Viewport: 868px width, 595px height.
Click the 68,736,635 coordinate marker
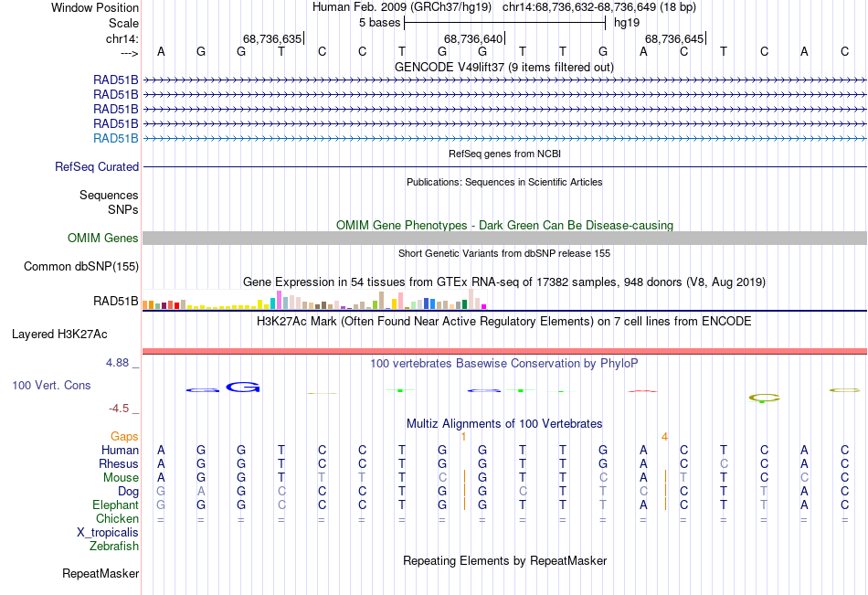point(272,38)
